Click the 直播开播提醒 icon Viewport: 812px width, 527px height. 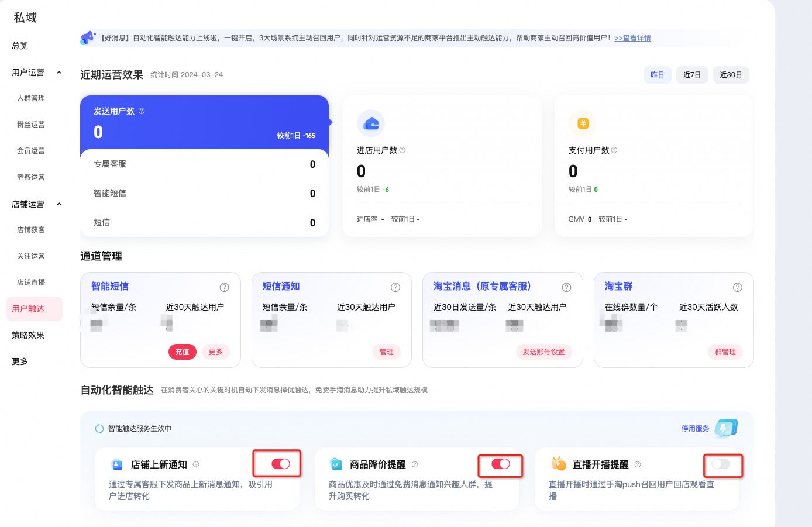(x=559, y=464)
